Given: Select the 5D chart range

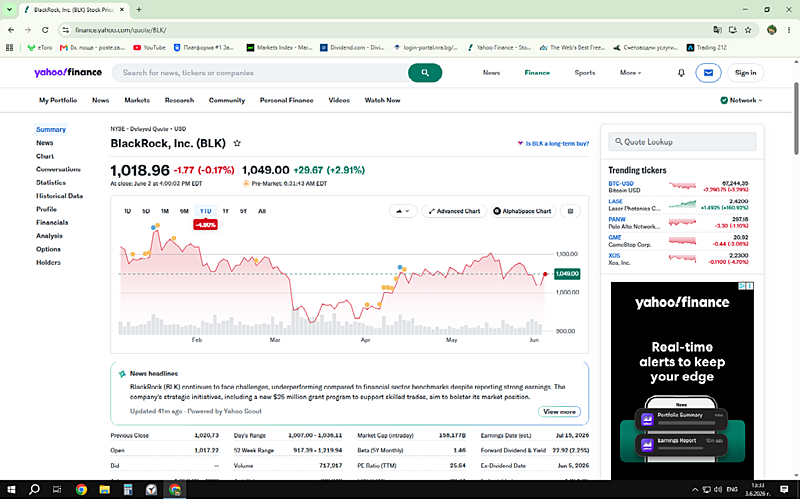Looking at the screenshot, I should click(x=146, y=211).
